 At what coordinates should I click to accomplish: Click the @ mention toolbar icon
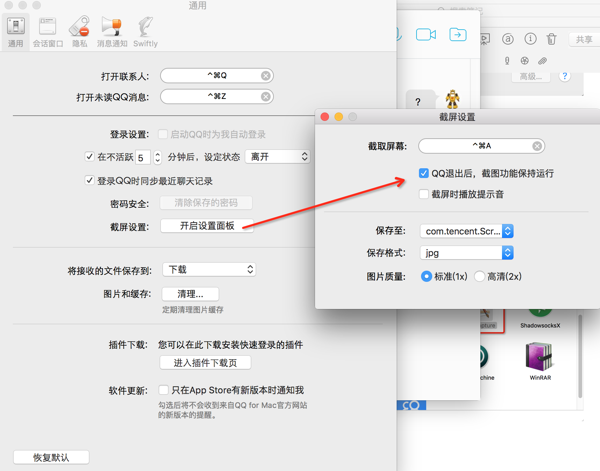(x=508, y=39)
